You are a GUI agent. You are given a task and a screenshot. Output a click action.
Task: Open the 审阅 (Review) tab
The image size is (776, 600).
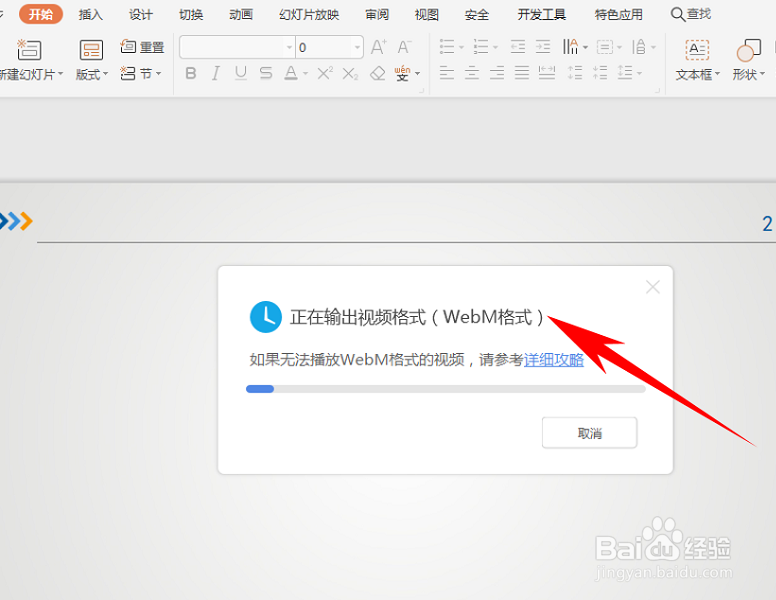pos(377,15)
